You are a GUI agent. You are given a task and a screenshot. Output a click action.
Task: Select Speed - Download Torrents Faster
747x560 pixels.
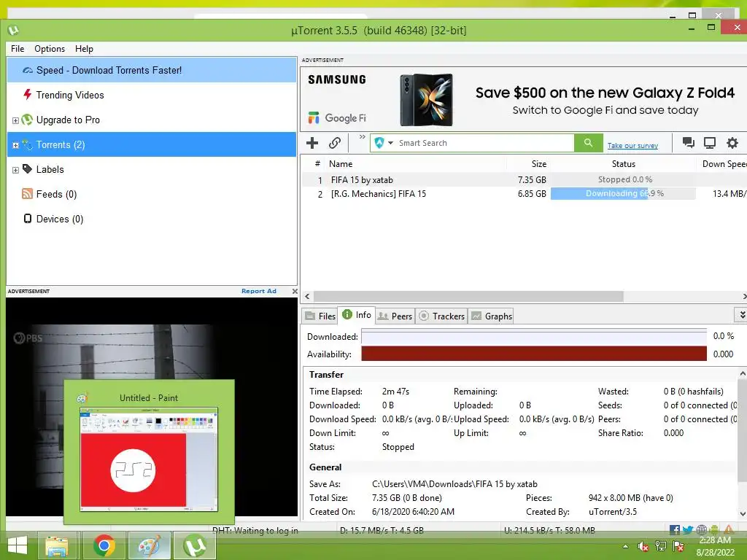(152, 70)
